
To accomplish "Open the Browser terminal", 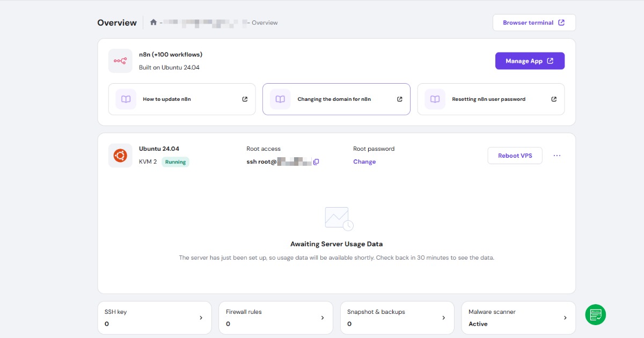I will click(533, 23).
